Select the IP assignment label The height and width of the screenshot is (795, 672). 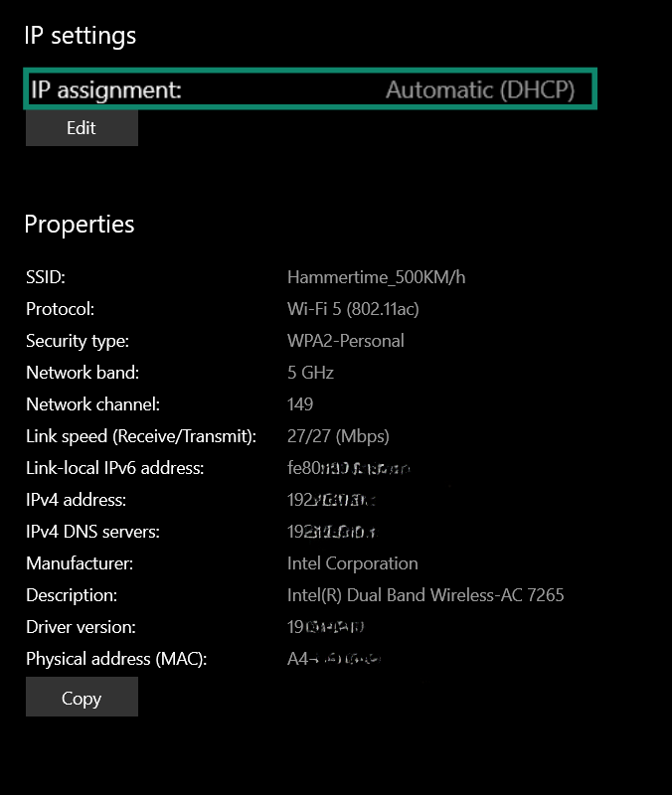point(106,89)
